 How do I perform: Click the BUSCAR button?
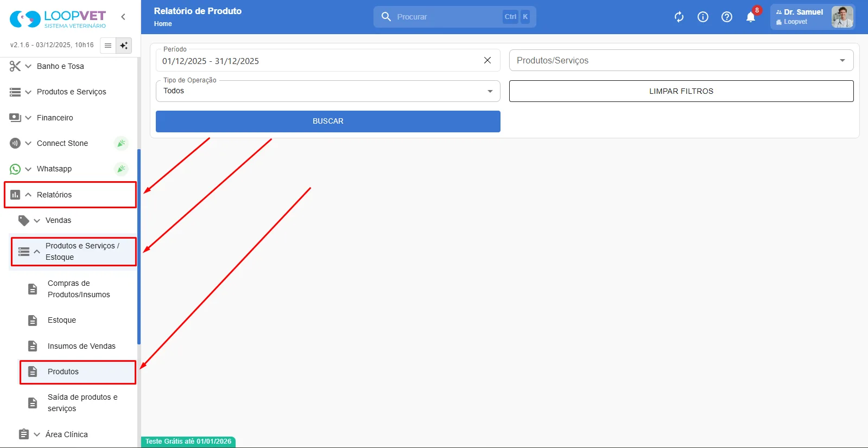pyautogui.click(x=328, y=121)
